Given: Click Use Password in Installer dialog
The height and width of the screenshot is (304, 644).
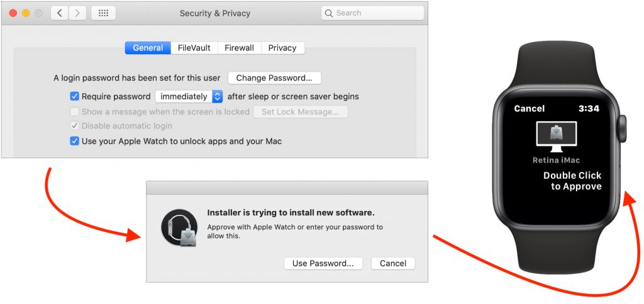Looking at the screenshot, I should pyautogui.click(x=323, y=263).
